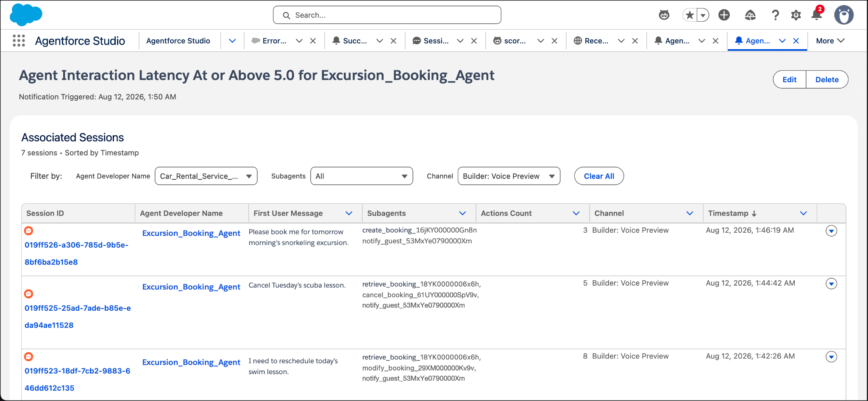Open row actions for 1:44:42 AM session
The height and width of the screenshot is (401, 868).
[831, 284]
